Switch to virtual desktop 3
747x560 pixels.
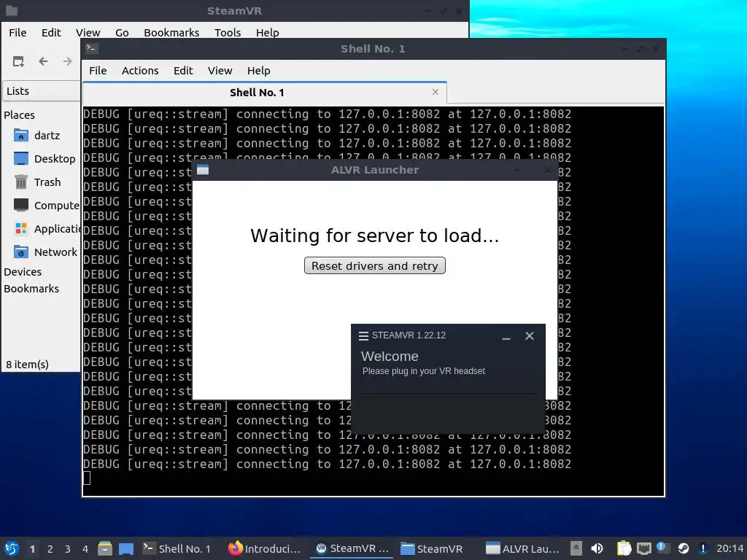68,549
